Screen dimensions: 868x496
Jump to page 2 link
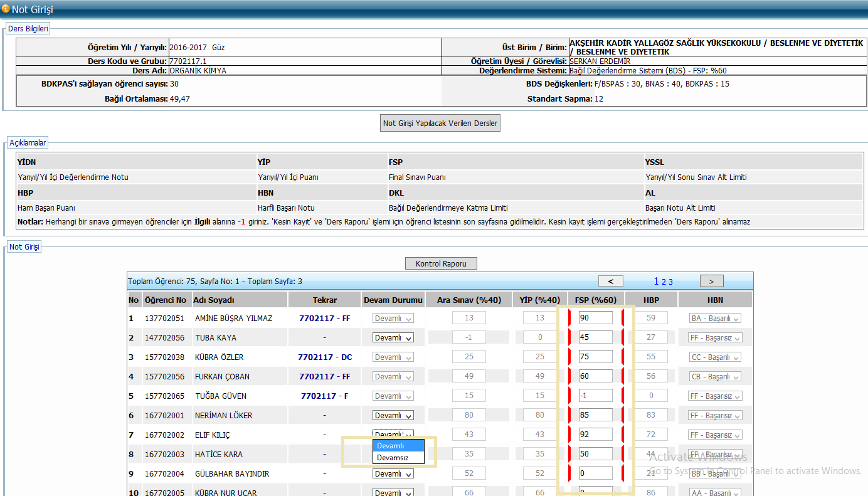664,282
